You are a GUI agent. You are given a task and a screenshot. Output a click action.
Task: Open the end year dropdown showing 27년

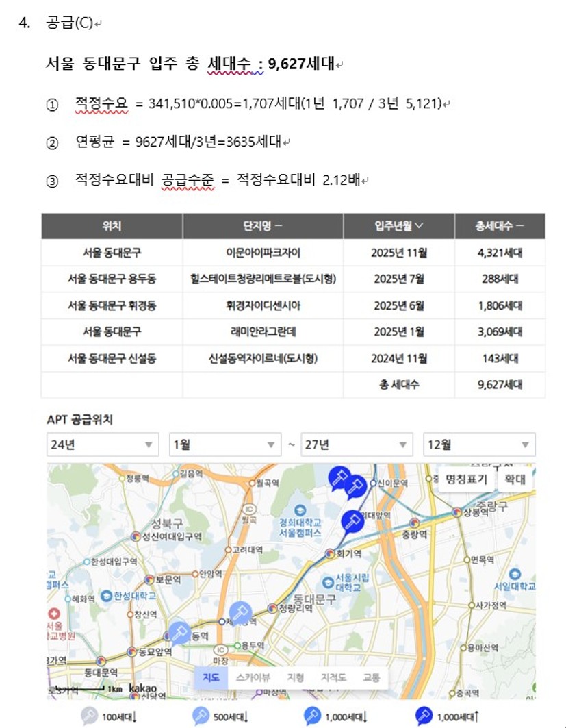pos(357,444)
